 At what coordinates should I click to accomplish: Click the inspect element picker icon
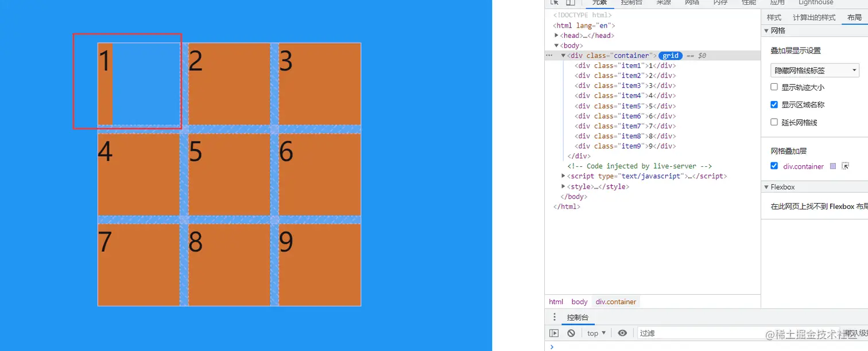coord(554,2)
